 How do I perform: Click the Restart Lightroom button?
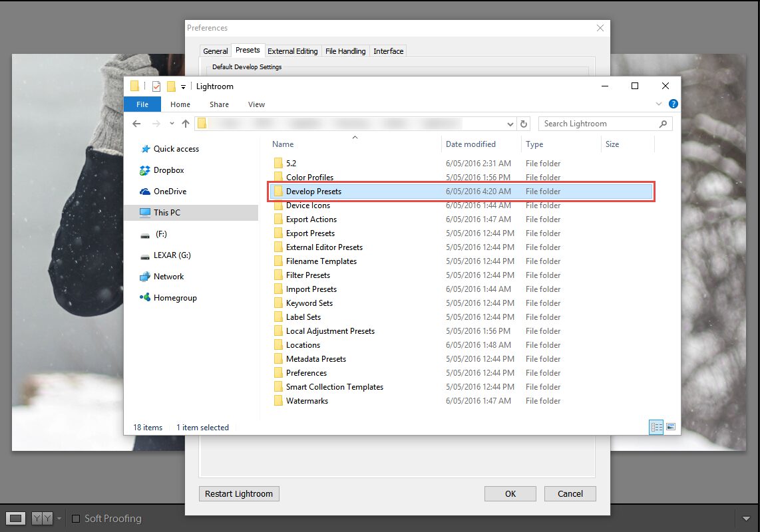(x=239, y=493)
